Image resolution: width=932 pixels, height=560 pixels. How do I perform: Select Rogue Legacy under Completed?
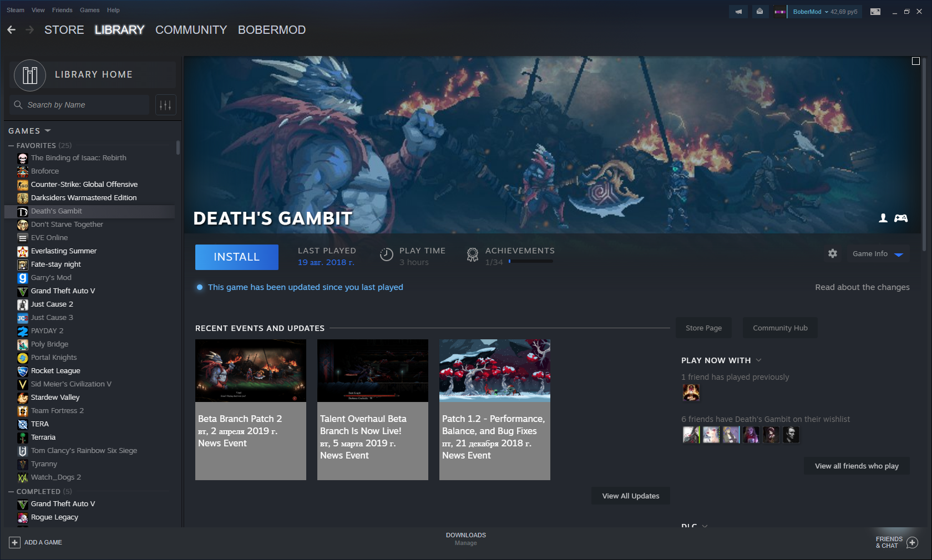pos(90,517)
